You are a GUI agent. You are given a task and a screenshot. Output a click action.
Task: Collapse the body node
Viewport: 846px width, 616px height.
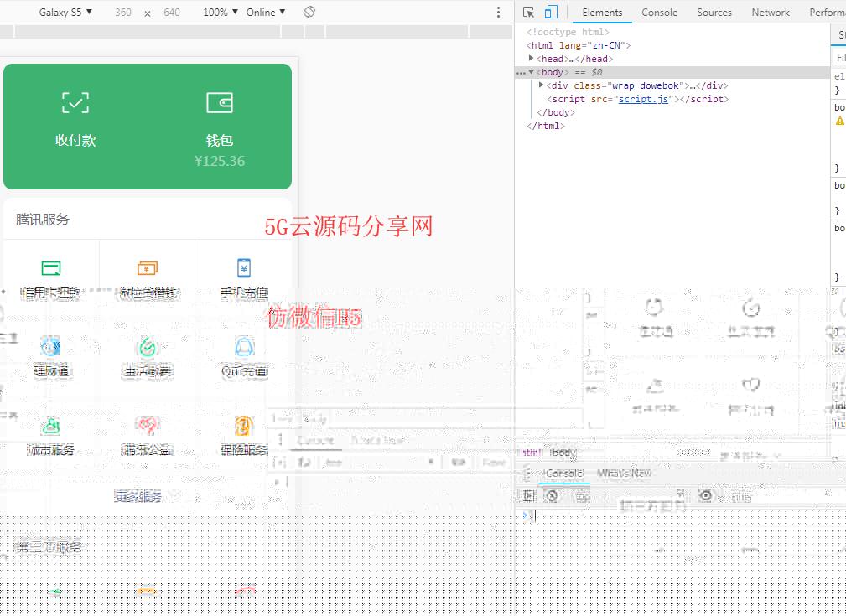[532, 72]
